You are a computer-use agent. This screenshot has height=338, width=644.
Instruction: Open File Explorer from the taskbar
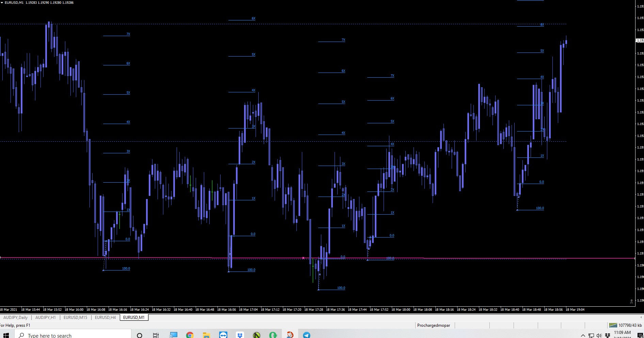coord(206,335)
